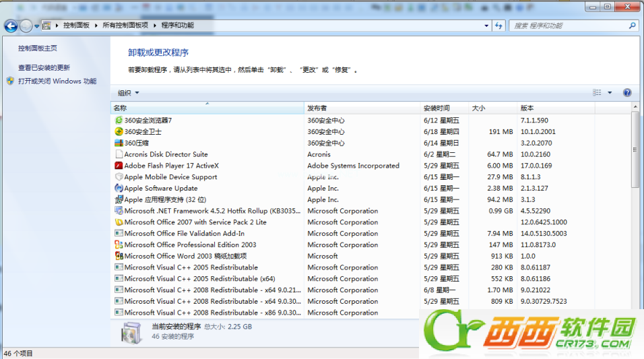Click the 当前安装的程序 details pane icon
Image resolution: width=644 pixels, height=359 pixels.
click(131, 332)
